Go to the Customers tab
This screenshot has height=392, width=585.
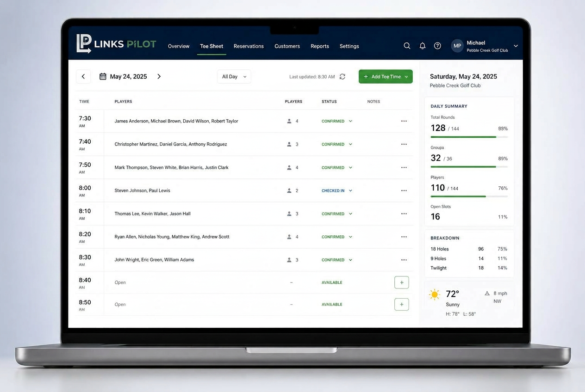tap(287, 46)
